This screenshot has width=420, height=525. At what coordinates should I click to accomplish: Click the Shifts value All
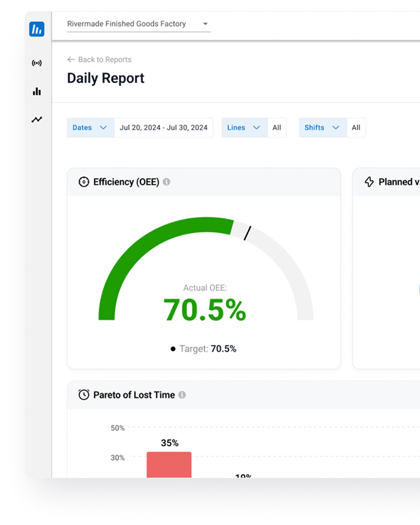[x=356, y=127]
